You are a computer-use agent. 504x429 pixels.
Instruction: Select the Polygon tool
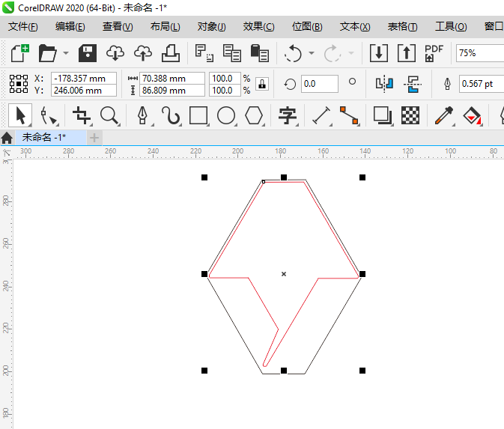click(255, 115)
